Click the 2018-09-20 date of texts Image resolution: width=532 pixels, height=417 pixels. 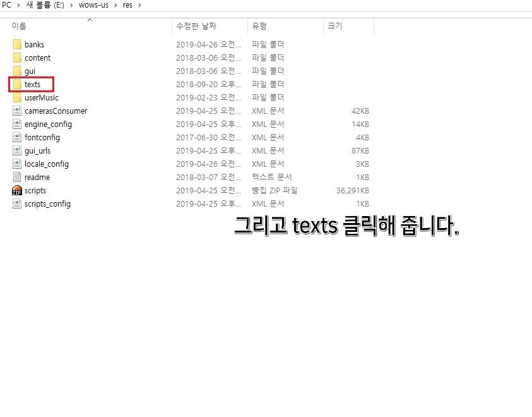pos(208,84)
